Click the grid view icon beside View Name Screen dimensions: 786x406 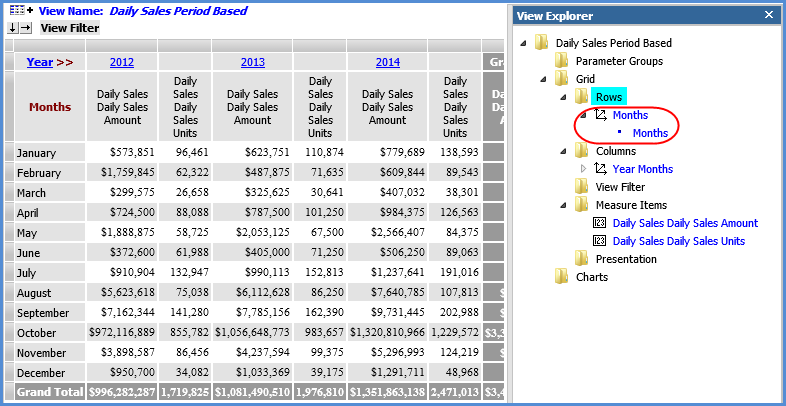click(x=15, y=9)
